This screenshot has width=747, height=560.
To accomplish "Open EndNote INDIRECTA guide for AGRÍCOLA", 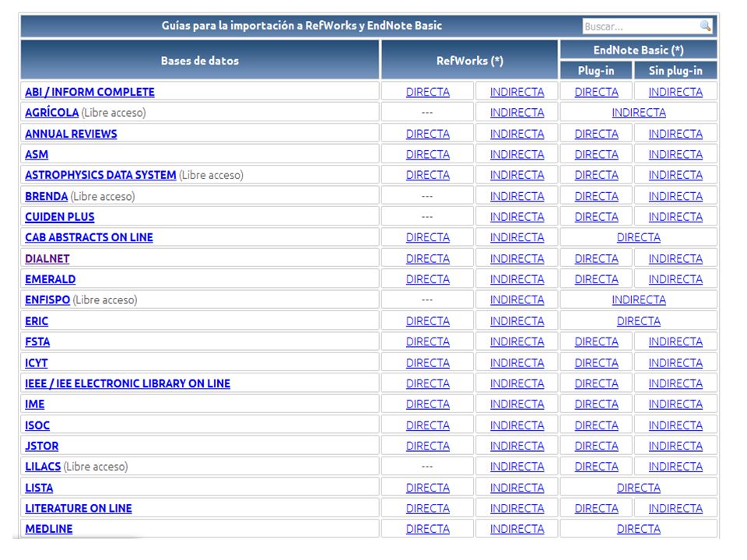I will pyautogui.click(x=639, y=113).
